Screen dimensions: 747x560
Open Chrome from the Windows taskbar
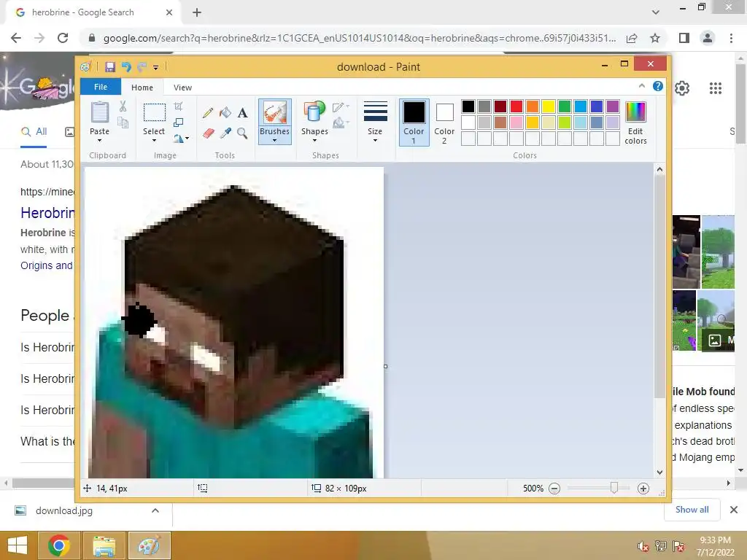(x=59, y=545)
